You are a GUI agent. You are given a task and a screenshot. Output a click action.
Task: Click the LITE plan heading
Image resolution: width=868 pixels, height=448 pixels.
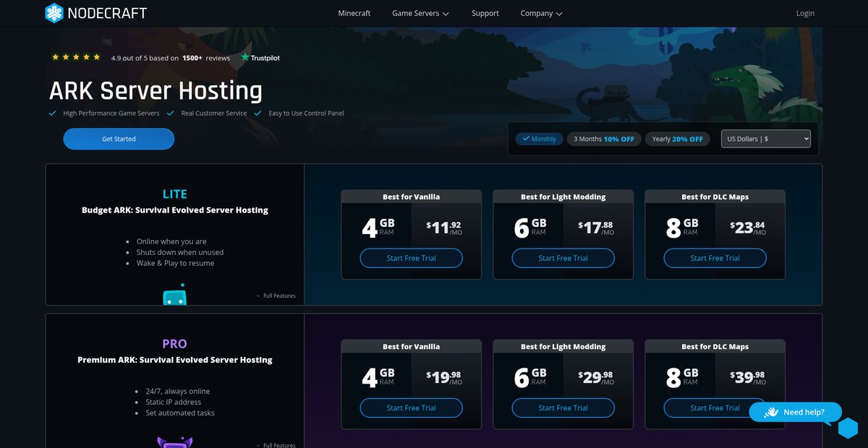(x=174, y=194)
